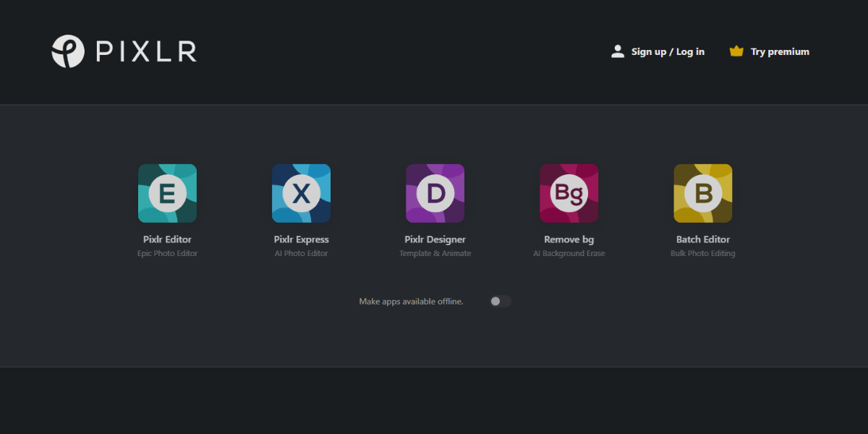Click the gold crown premium icon
The width and height of the screenshot is (868, 434).
(736, 51)
